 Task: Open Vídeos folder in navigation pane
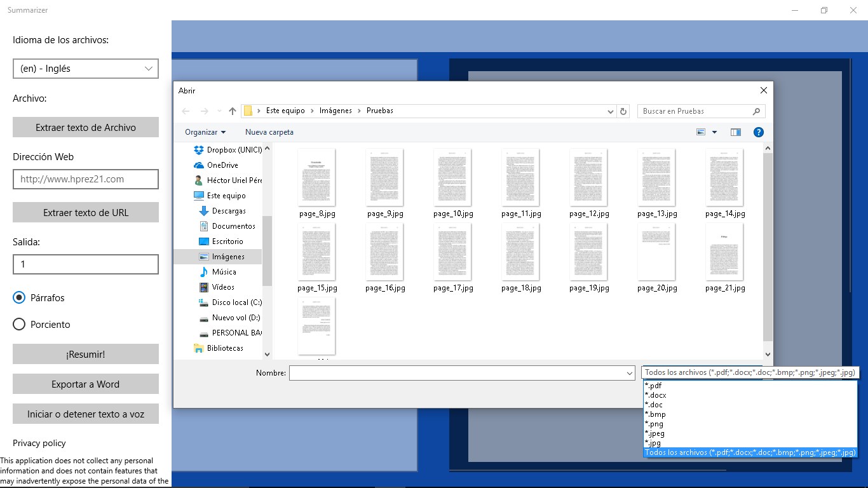tap(217, 287)
